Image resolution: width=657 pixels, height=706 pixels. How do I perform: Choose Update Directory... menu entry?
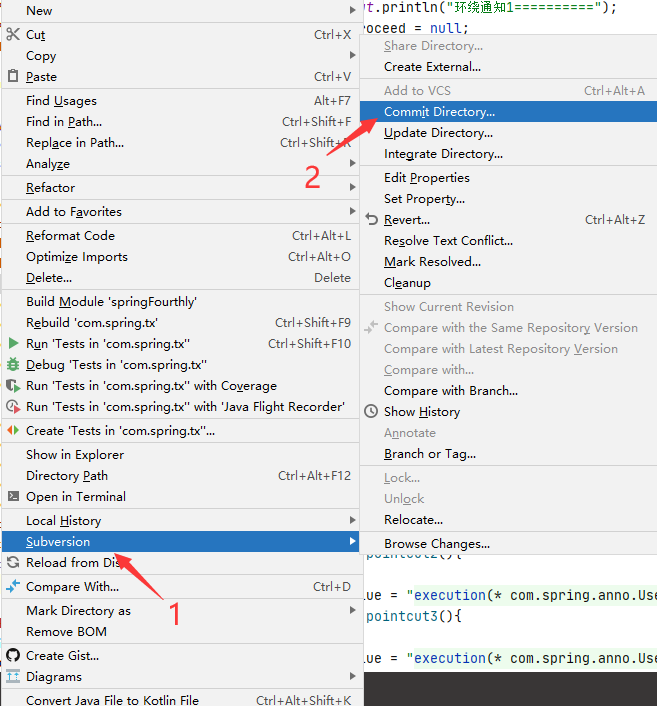[508, 133]
